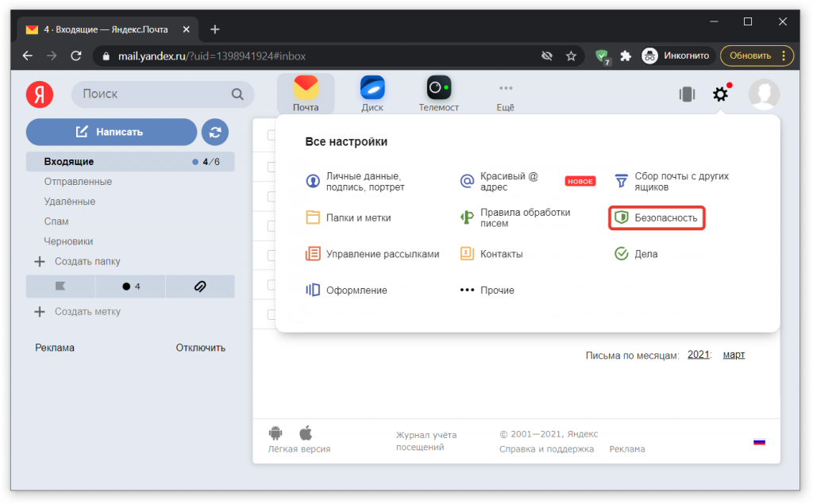Open Папки и метки settings
This screenshot has width=813, height=504.
tap(357, 217)
